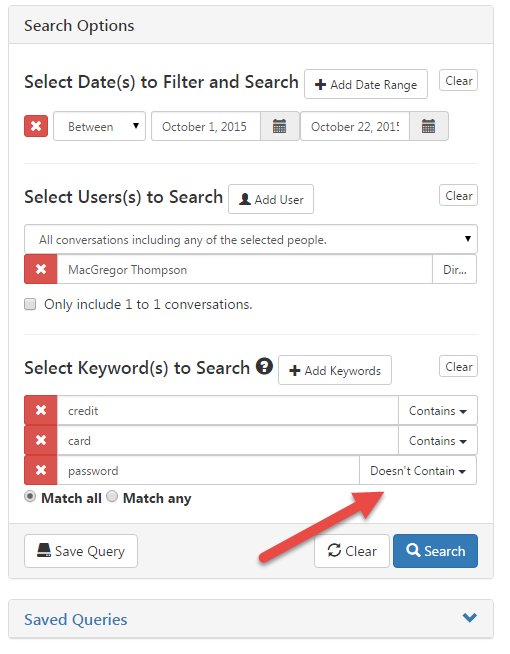Remove the date range with red X

tap(36, 126)
